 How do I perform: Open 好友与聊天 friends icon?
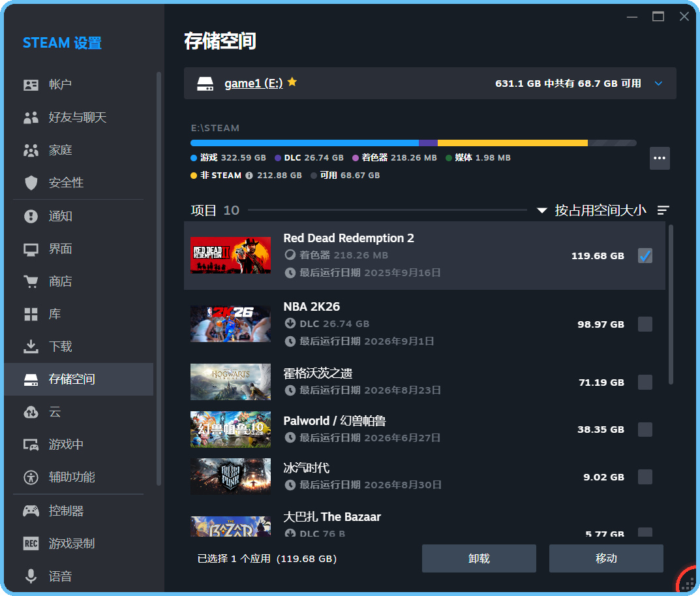(x=31, y=118)
